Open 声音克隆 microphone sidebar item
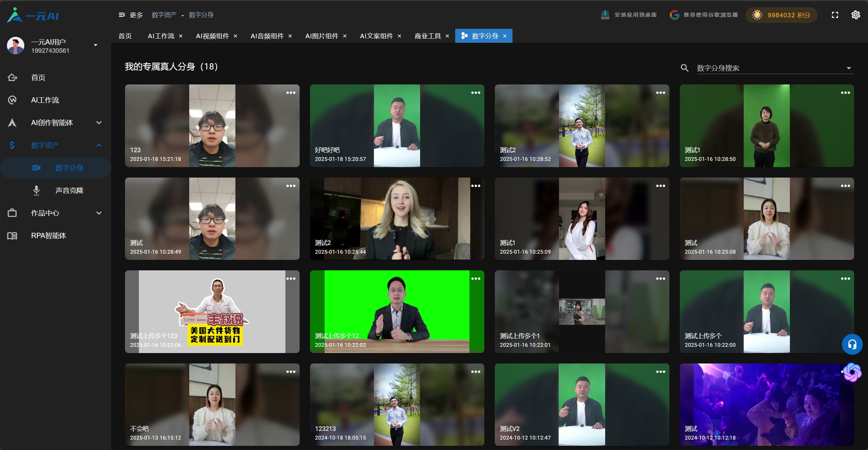 69,190
